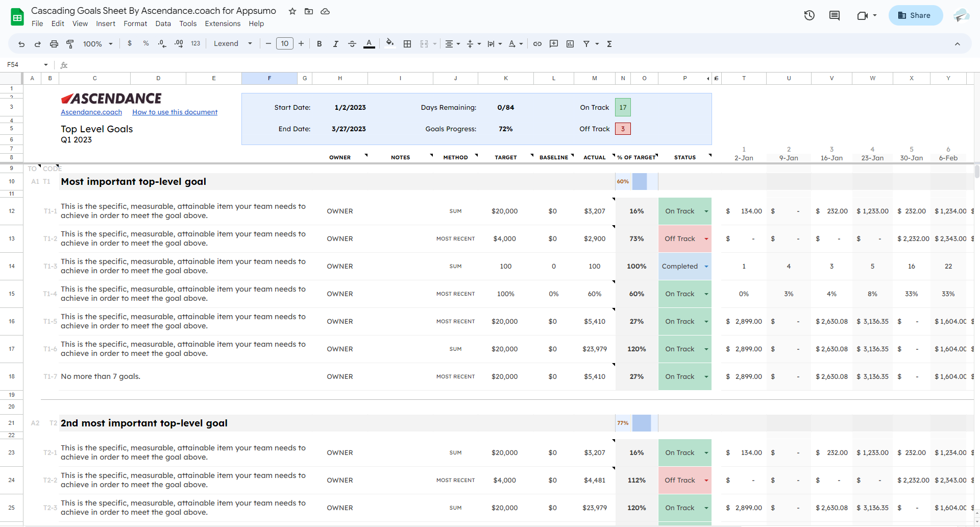Toggle strikethrough formatting
The height and width of the screenshot is (527, 980).
point(352,44)
